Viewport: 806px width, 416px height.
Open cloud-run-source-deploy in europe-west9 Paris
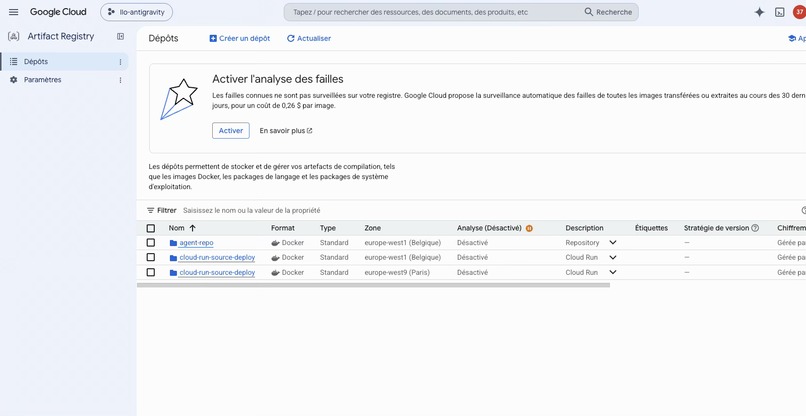tap(217, 273)
